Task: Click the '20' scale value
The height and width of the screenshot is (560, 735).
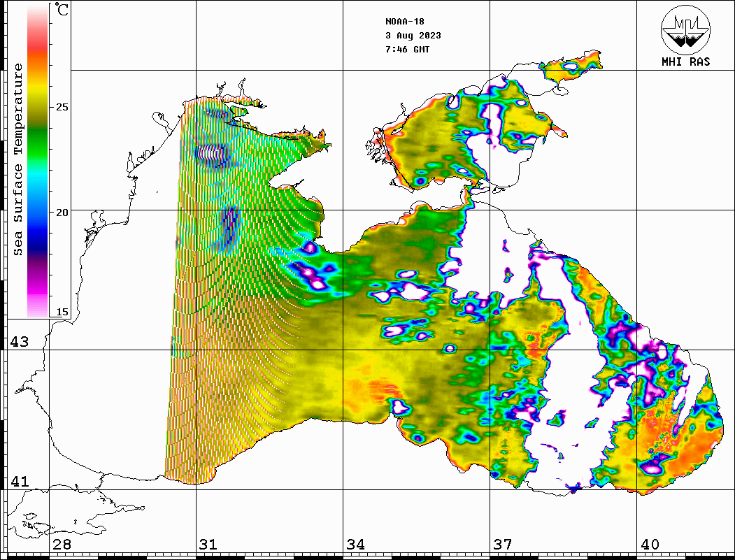Action: coord(62,213)
